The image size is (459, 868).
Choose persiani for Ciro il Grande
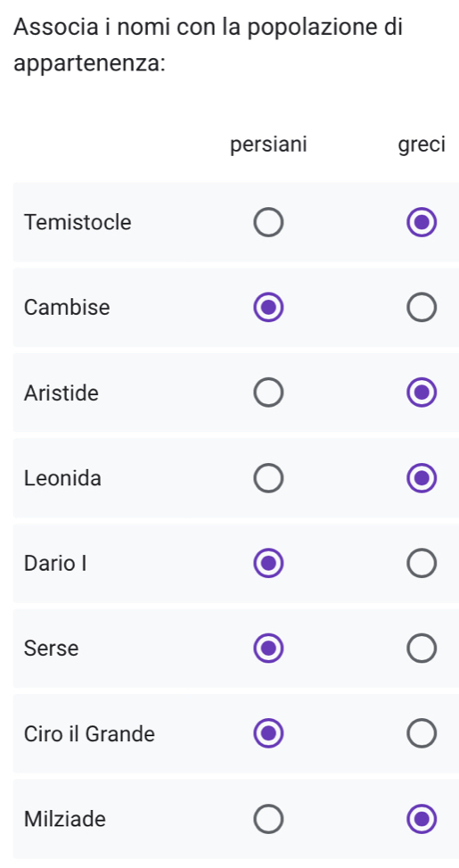point(269,734)
